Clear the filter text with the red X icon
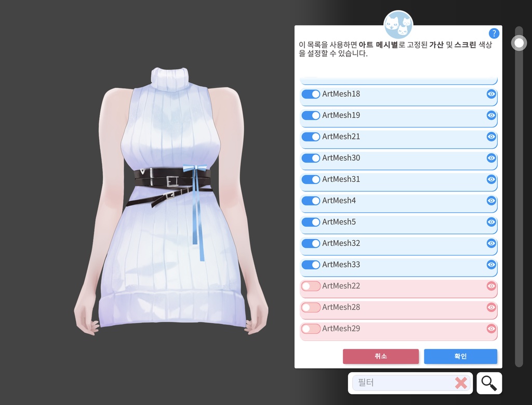The width and height of the screenshot is (532, 405). coord(461,383)
